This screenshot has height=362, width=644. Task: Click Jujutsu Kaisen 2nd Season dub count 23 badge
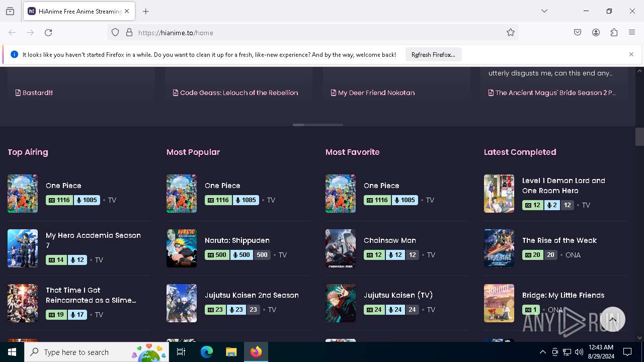(x=236, y=310)
